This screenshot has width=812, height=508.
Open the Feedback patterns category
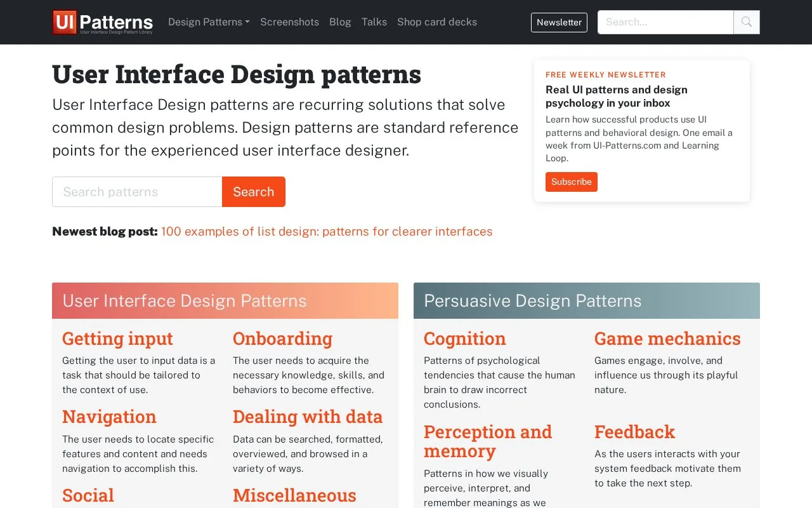tap(634, 432)
